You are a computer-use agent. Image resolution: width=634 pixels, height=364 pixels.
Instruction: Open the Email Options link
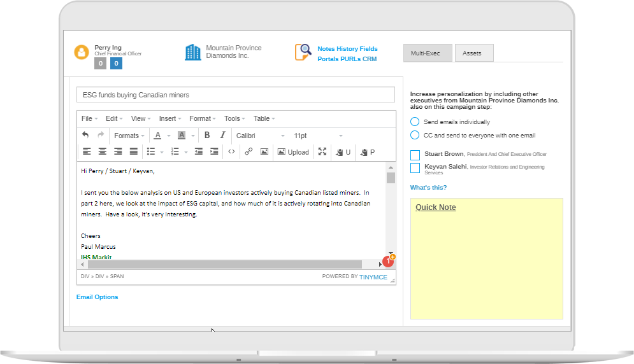[97, 297]
